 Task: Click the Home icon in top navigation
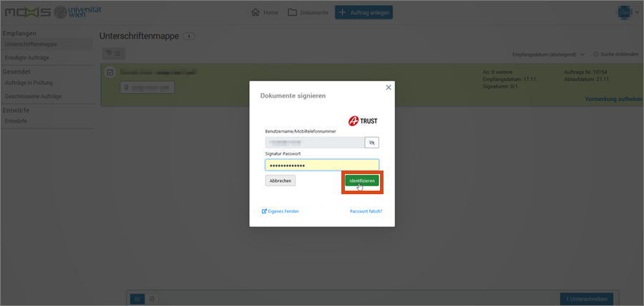coord(264,12)
